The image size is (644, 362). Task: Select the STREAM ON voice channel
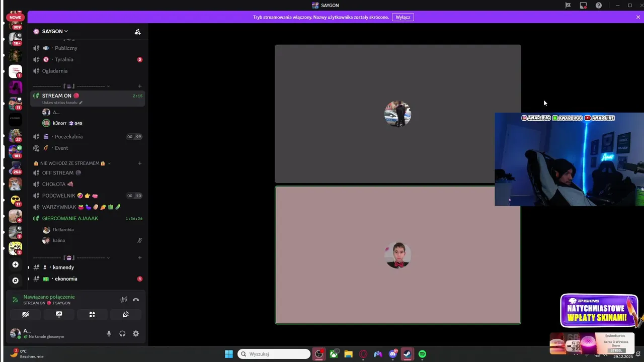pyautogui.click(x=88, y=96)
